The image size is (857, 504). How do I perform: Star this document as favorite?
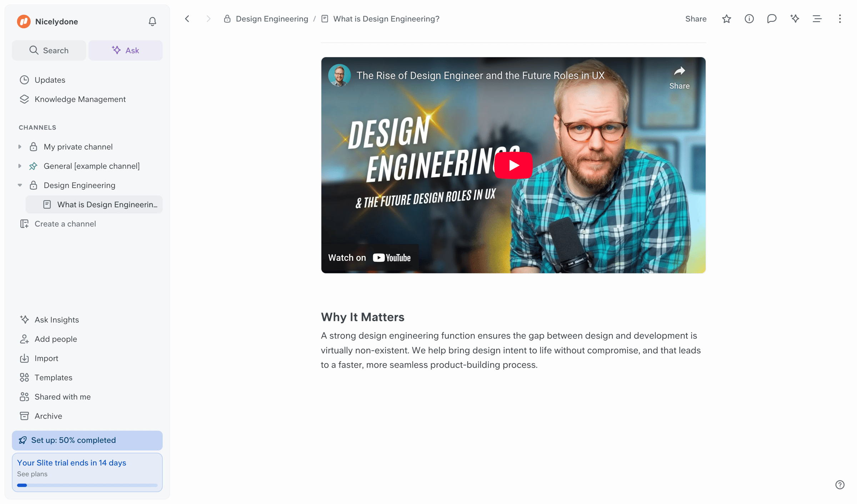point(726,19)
